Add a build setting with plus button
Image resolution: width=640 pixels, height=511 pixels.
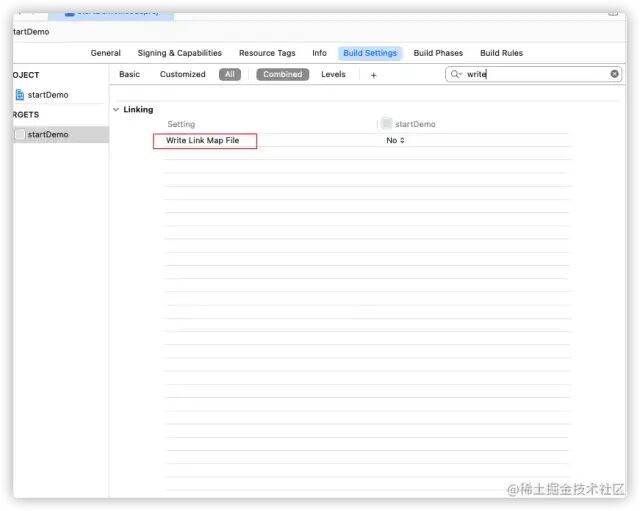[x=373, y=75]
